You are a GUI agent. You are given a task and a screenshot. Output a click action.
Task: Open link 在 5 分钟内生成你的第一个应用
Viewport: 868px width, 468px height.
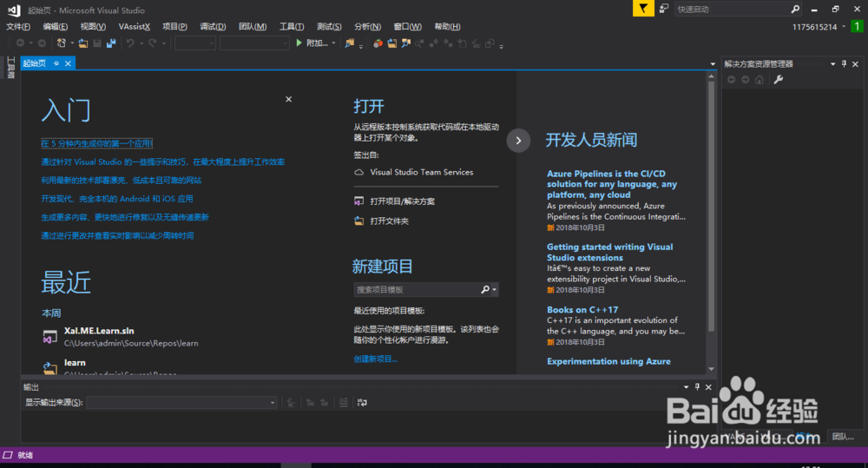(97, 143)
